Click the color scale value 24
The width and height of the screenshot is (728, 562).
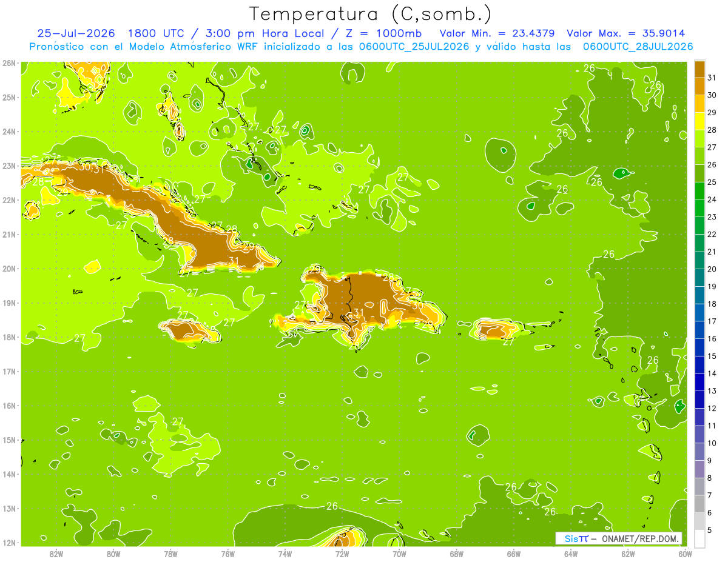pos(712,199)
